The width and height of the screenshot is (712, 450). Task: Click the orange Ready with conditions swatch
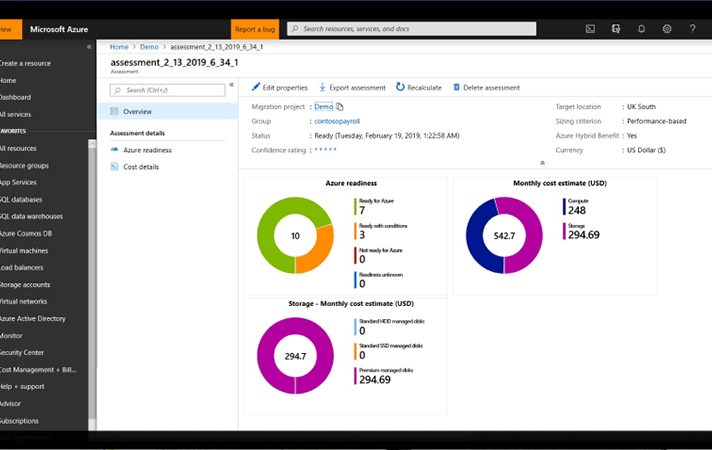[355, 231]
